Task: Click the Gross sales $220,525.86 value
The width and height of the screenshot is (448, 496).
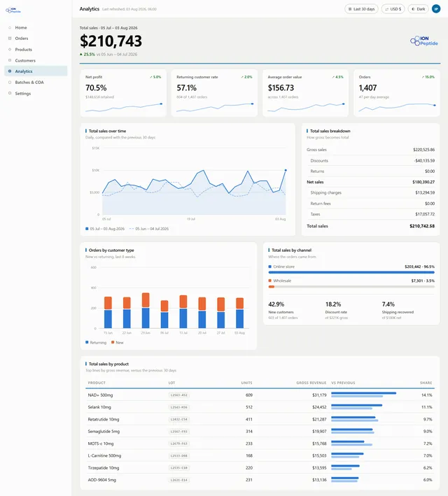Action: pyautogui.click(x=423, y=150)
